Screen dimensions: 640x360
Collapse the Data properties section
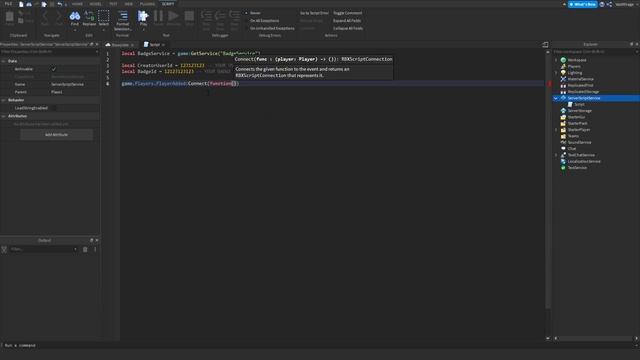pyautogui.click(x=4, y=61)
